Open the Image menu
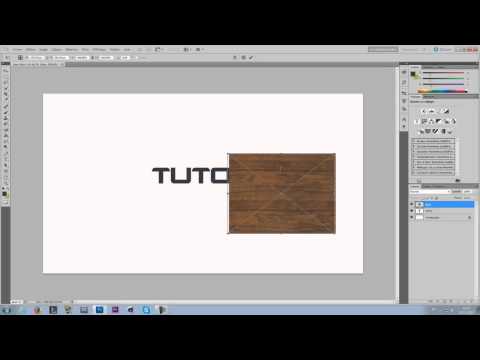The width and height of the screenshot is (480, 360). click(44, 49)
